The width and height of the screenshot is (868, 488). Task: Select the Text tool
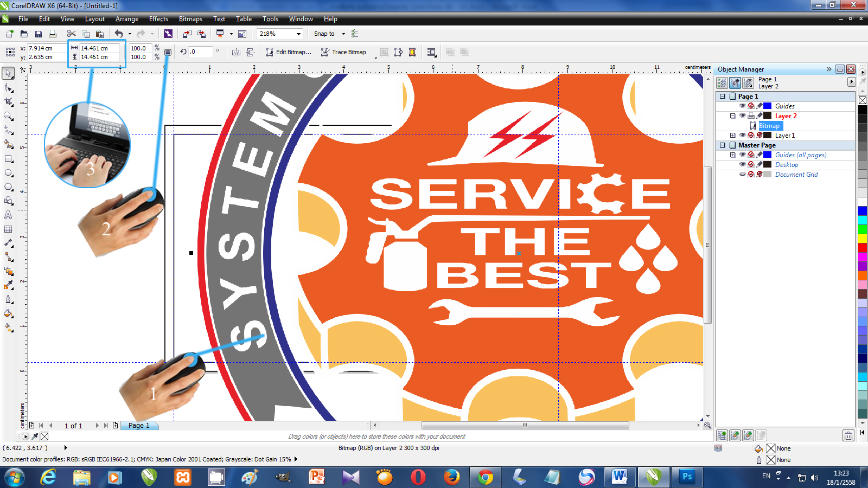8,215
